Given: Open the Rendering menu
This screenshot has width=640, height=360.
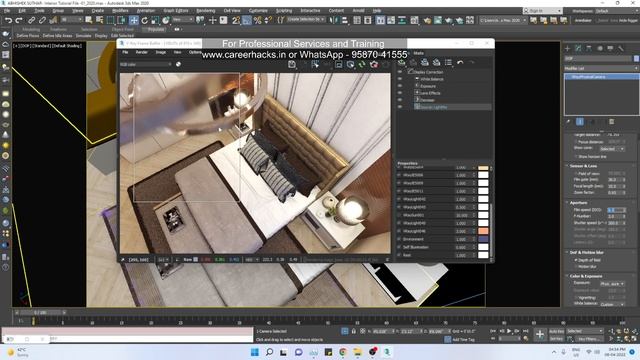Looking at the screenshot, I should coord(205,11).
